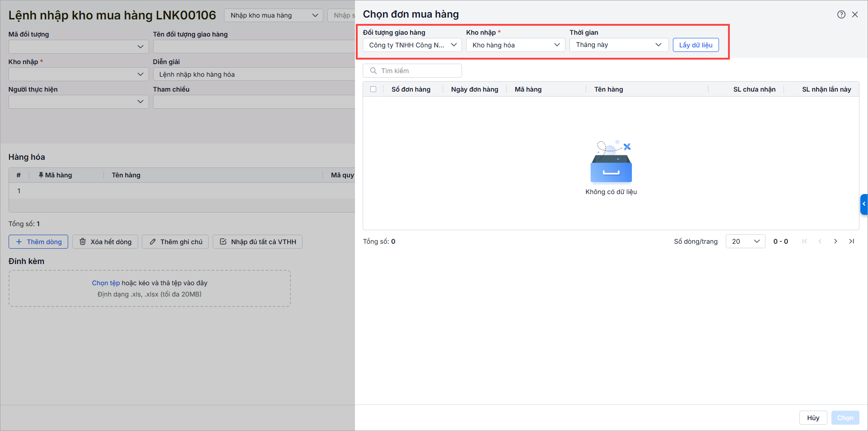Close the Chọn đơn mua hàng panel
This screenshot has width=868, height=431.
coord(855,14)
